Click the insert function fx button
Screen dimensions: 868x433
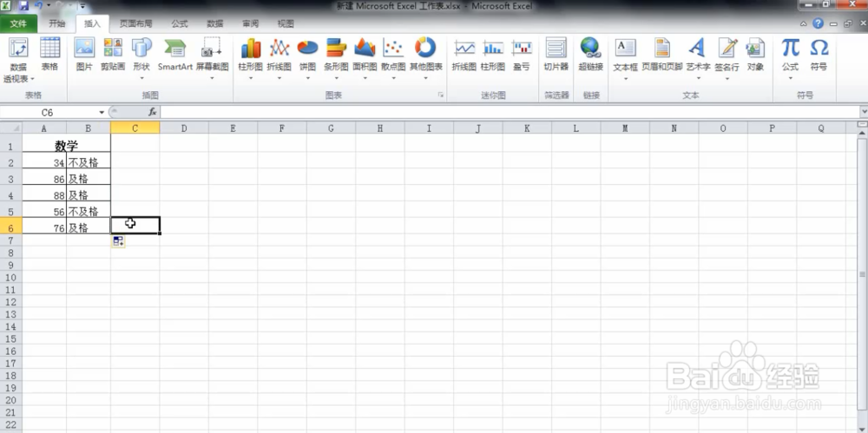pyautogui.click(x=152, y=113)
